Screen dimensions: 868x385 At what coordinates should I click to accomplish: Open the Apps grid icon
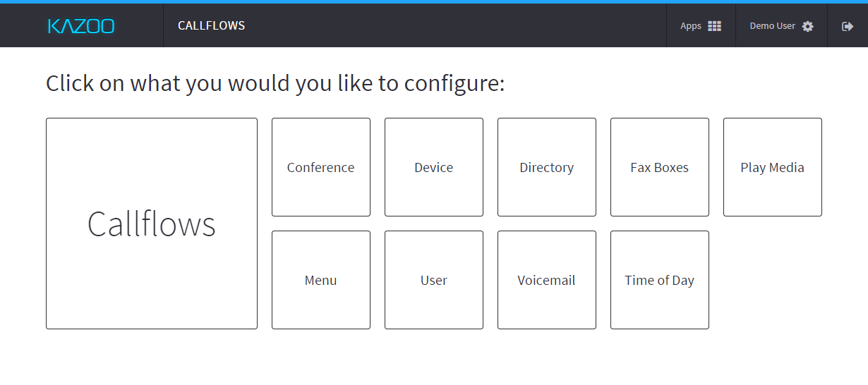coord(714,26)
